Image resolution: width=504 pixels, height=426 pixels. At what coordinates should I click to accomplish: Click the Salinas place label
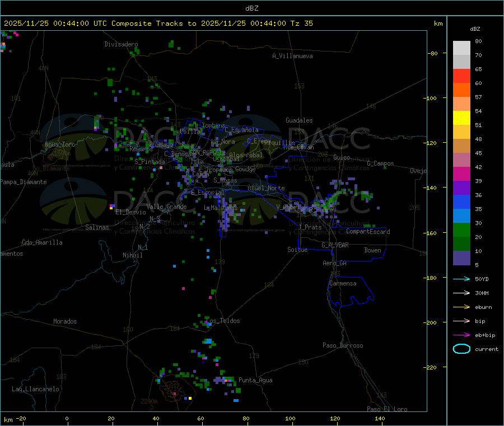tap(97, 227)
